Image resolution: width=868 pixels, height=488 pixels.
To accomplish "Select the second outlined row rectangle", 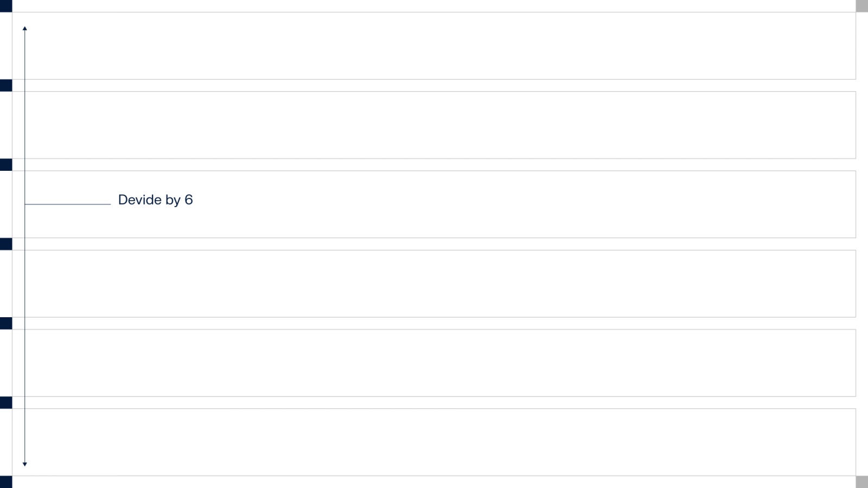I will 434,125.
